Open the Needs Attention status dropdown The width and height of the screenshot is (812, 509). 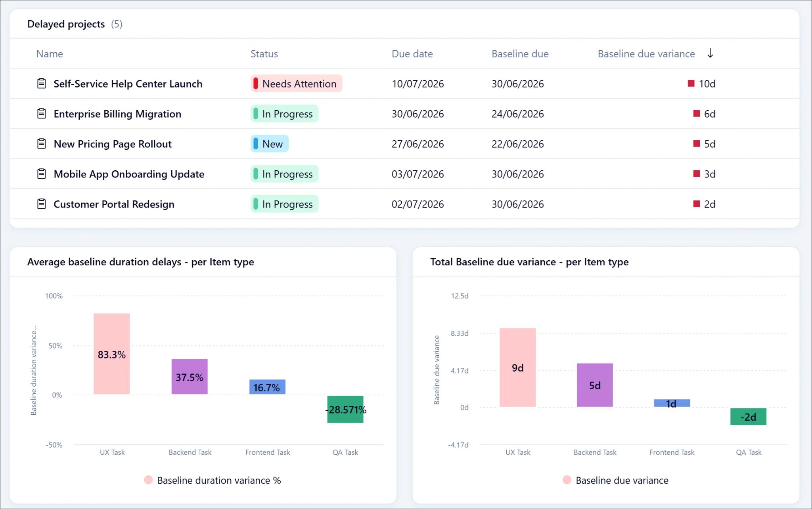pyautogui.click(x=296, y=84)
